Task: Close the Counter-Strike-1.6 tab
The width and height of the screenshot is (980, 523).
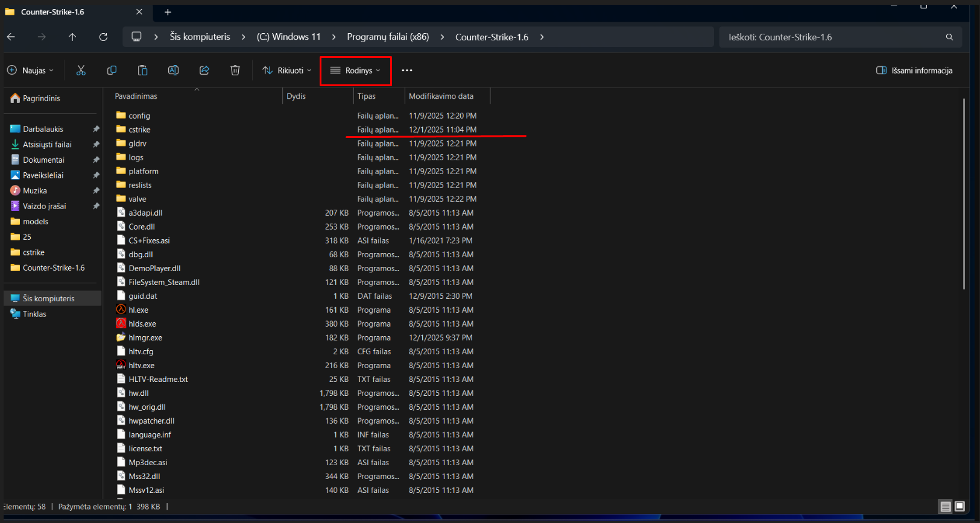Action: pyautogui.click(x=139, y=12)
